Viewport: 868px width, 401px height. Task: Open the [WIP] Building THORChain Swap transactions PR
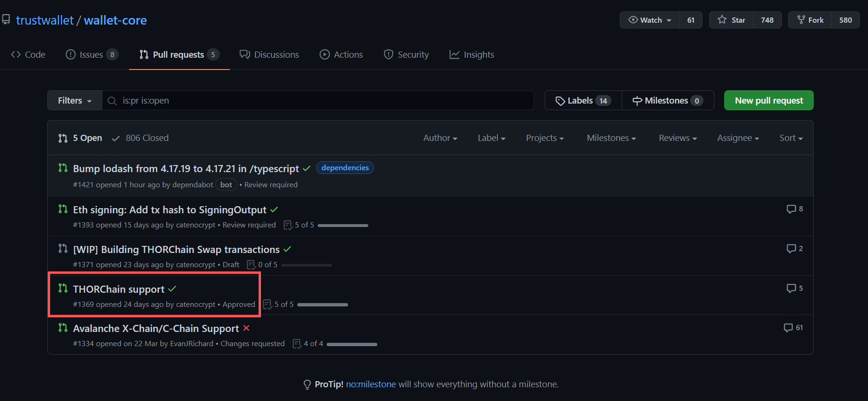coord(176,249)
